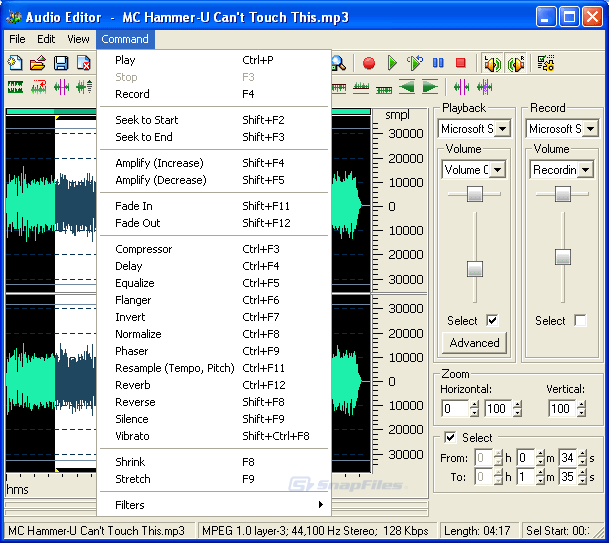The height and width of the screenshot is (543, 609).
Task: Choose Fade In from the Command menu
Action: coord(214,206)
